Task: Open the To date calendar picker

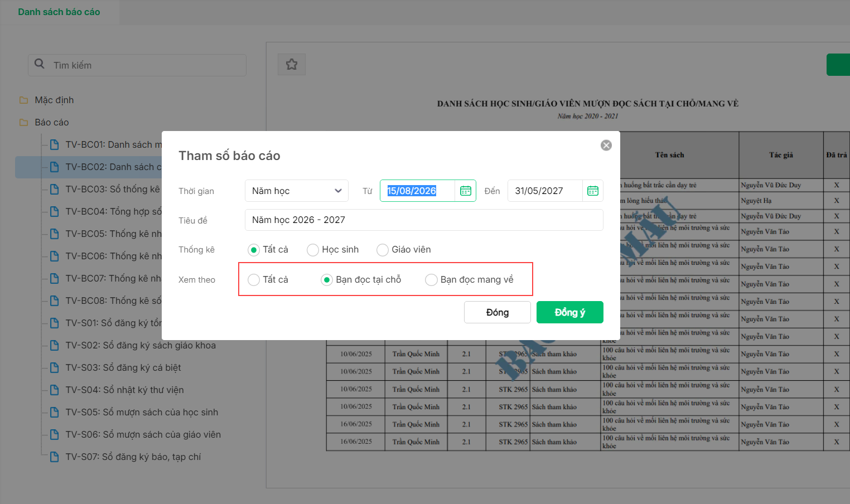Action: pyautogui.click(x=593, y=191)
